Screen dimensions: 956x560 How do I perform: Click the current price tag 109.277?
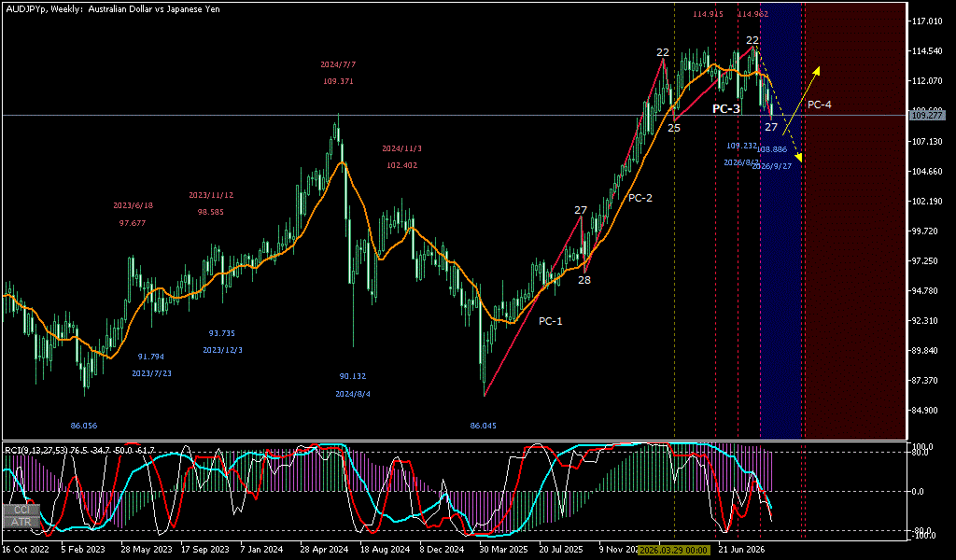(926, 115)
